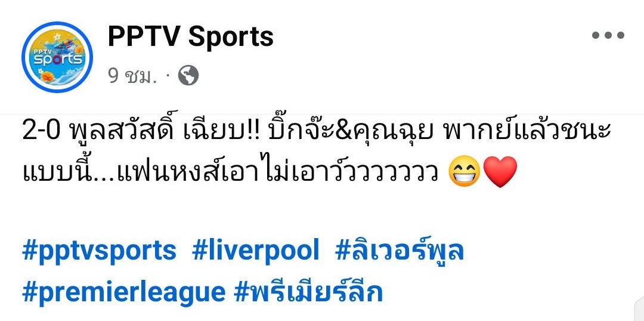Viewport: 644px width, 321px height.
Task: Visit the #ลิเวอร์พูล hashtag
Action: point(400,251)
